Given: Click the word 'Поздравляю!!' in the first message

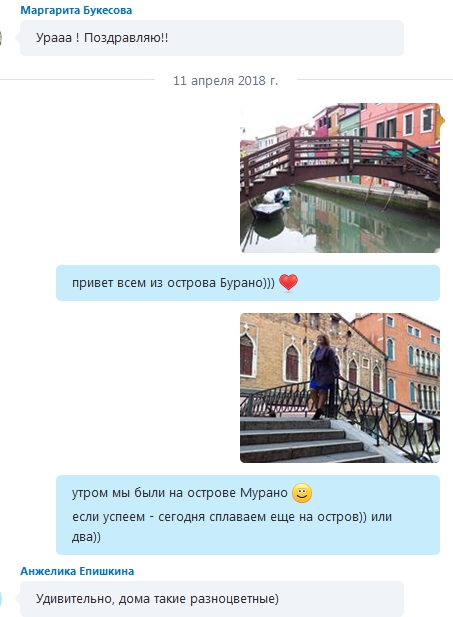Looking at the screenshot, I should [126, 38].
